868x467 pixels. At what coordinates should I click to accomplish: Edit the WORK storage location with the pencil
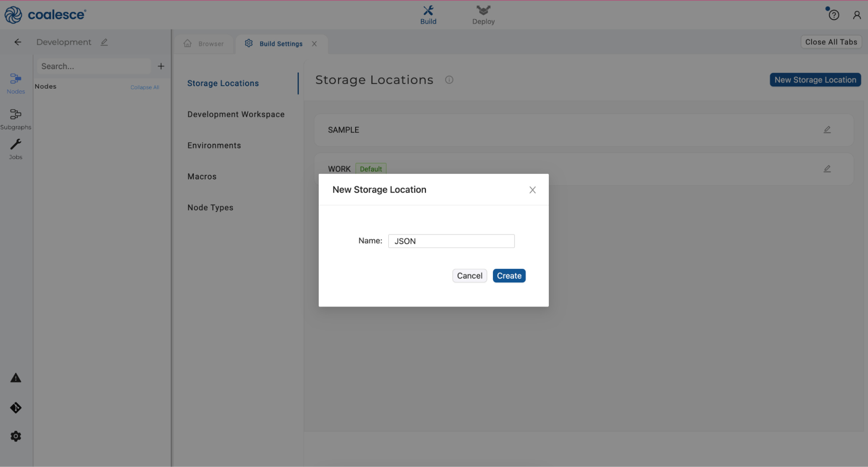pyautogui.click(x=827, y=169)
